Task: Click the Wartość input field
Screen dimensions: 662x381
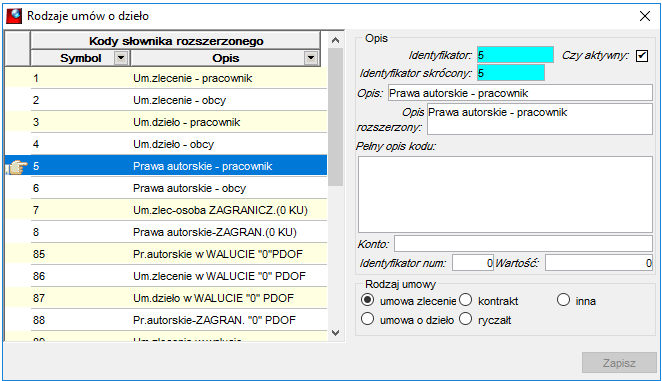Action: (x=599, y=263)
